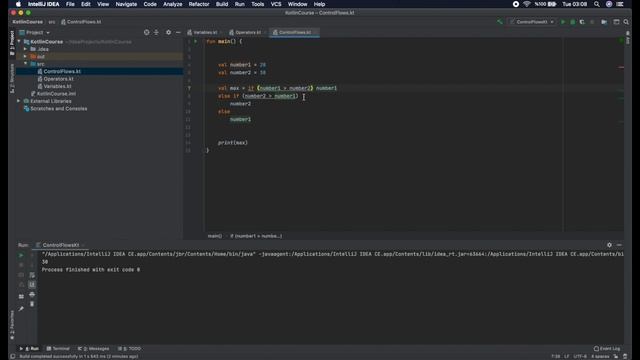Toggle the Project tool window side tab
The width and height of the screenshot is (640, 360).
[x=12, y=42]
